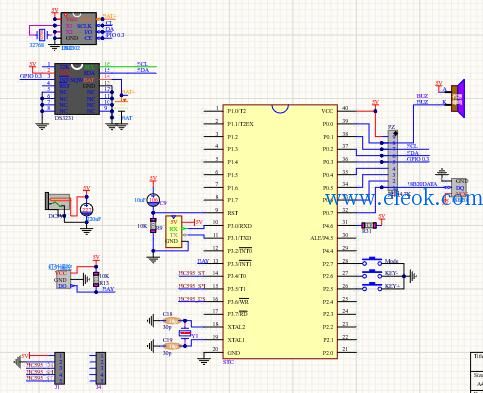Click the infrared receiver module block
The image size is (483, 393).
(x=62, y=279)
